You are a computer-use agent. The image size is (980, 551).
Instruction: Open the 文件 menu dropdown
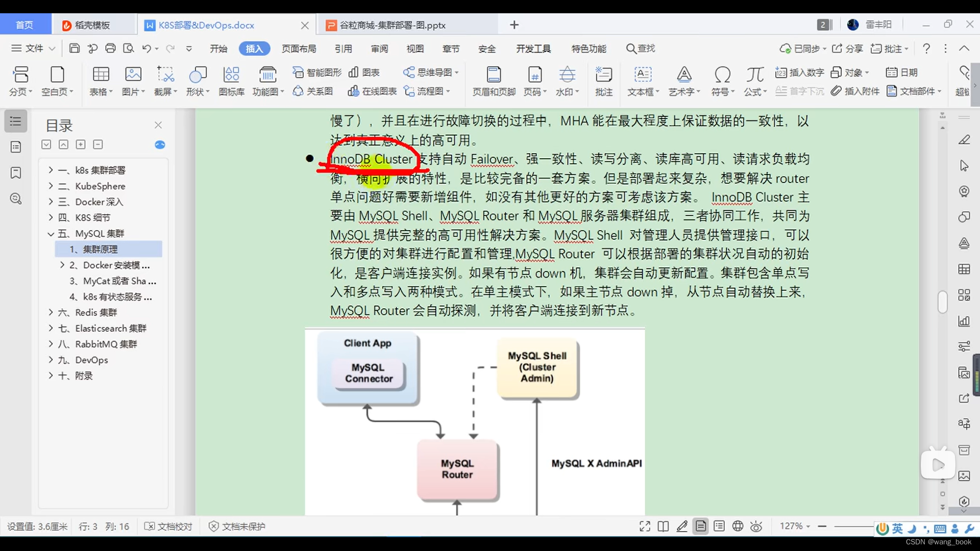point(33,48)
